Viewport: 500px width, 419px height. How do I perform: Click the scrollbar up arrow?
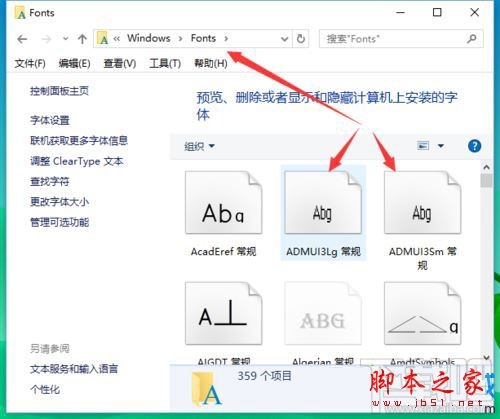pyautogui.click(x=487, y=167)
